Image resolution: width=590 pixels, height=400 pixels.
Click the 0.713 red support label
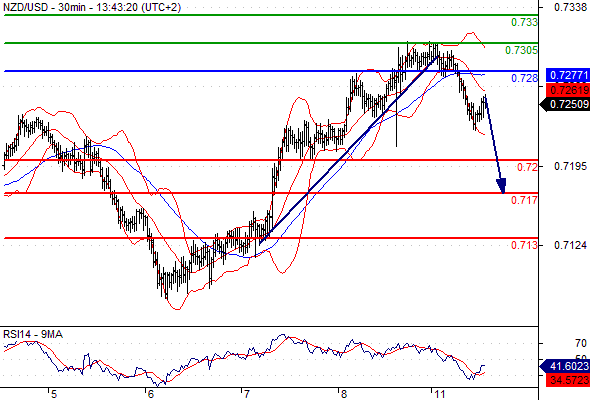tap(524, 245)
